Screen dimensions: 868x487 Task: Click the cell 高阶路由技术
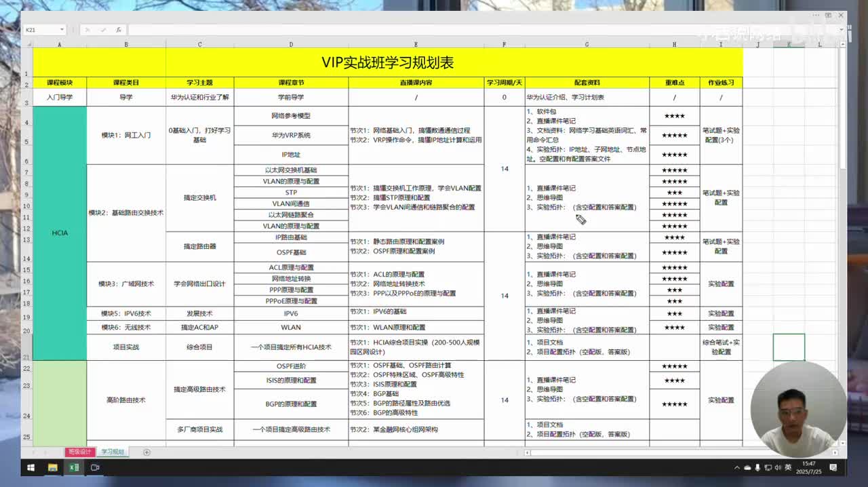click(126, 400)
